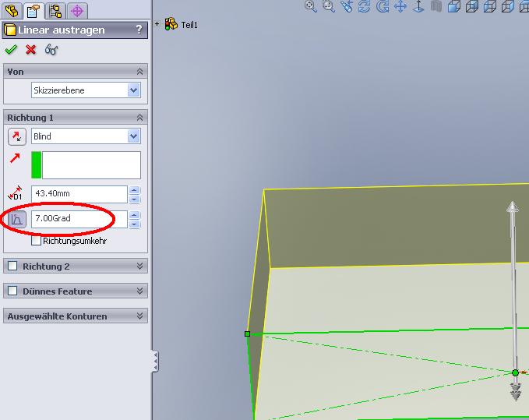Open help for Linear austragen
This screenshot has height=420, width=529.
139,30
